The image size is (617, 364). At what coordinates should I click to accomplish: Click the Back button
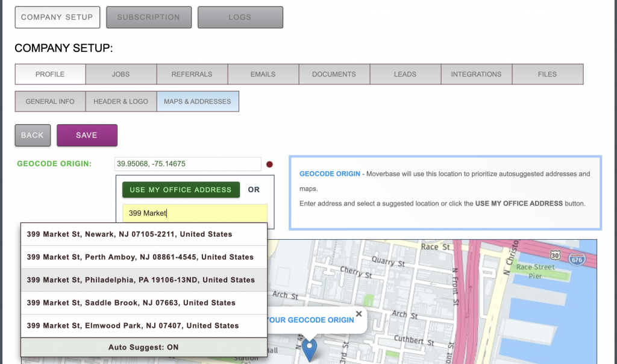[x=33, y=136]
